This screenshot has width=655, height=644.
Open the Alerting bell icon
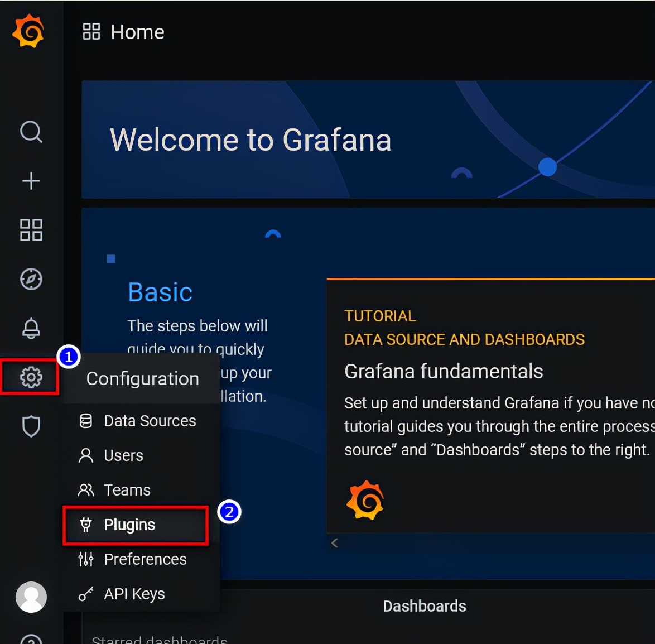(x=31, y=328)
